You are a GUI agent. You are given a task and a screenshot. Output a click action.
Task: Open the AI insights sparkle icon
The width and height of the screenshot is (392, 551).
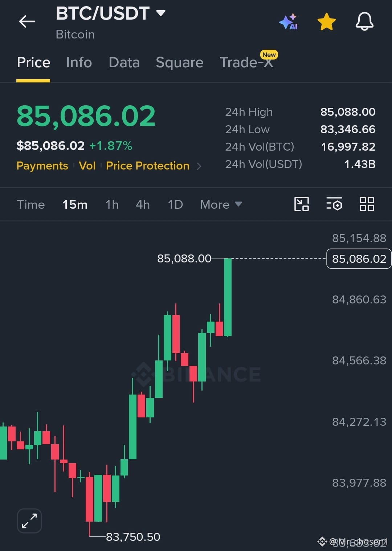[x=289, y=22]
